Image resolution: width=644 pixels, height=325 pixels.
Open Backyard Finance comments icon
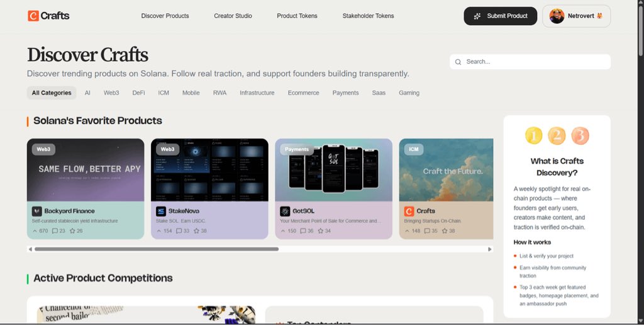pyautogui.click(x=55, y=231)
